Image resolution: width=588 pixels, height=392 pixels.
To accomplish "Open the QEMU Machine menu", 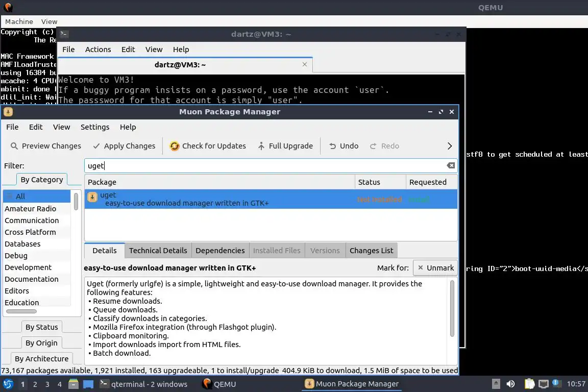I will coord(19,21).
